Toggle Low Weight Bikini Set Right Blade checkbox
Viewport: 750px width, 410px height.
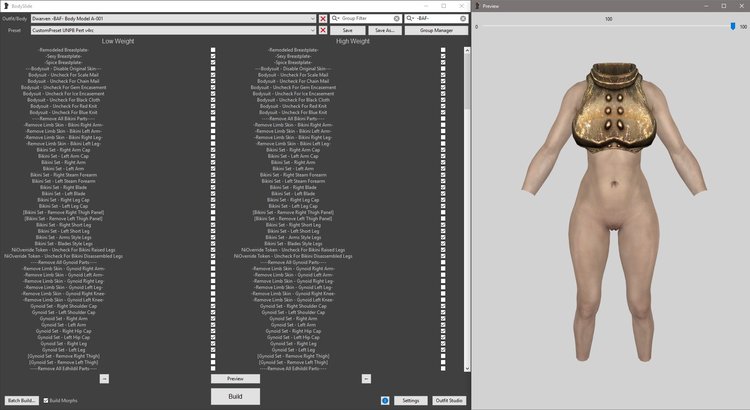click(x=213, y=188)
